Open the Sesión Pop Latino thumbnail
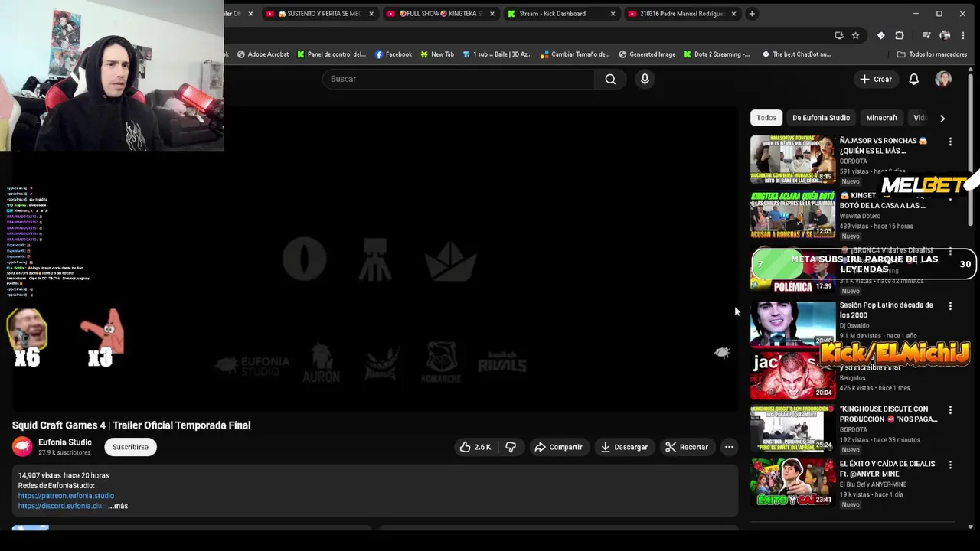Screen dimensions: 980x551 (792, 324)
